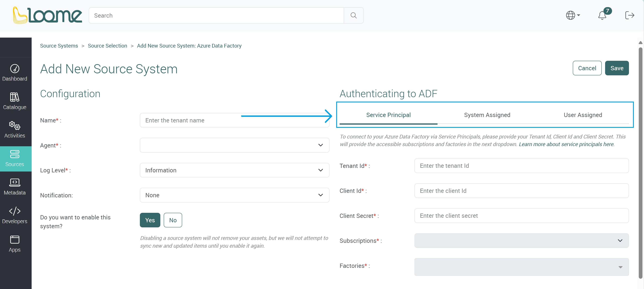Select No to disable this system
The width and height of the screenshot is (644, 289).
coord(173,220)
